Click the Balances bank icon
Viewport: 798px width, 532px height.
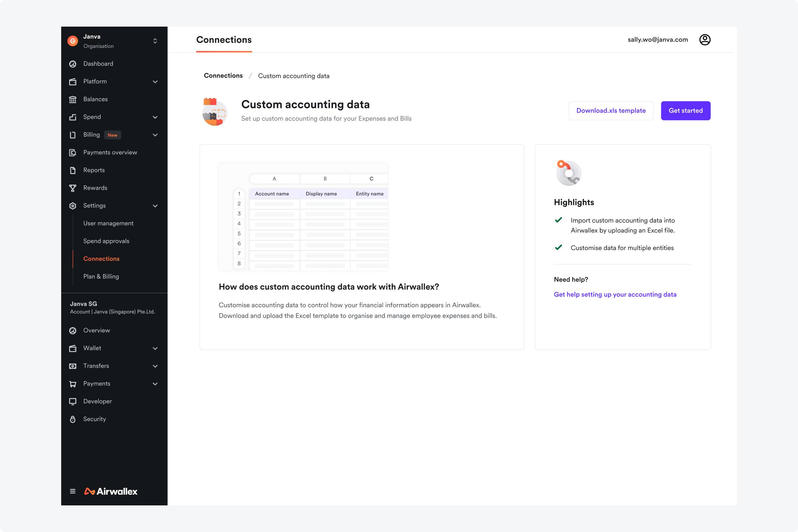pyautogui.click(x=72, y=99)
